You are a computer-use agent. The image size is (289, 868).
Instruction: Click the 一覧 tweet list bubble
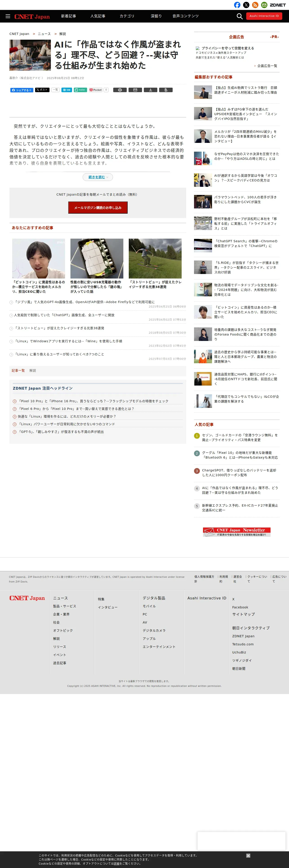click(x=56, y=90)
